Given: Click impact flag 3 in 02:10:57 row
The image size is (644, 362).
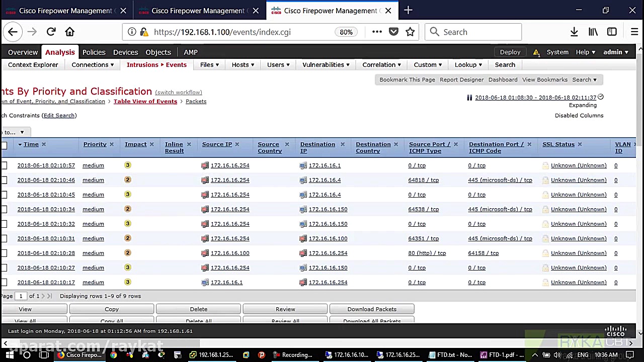Looking at the screenshot, I should (127, 165).
